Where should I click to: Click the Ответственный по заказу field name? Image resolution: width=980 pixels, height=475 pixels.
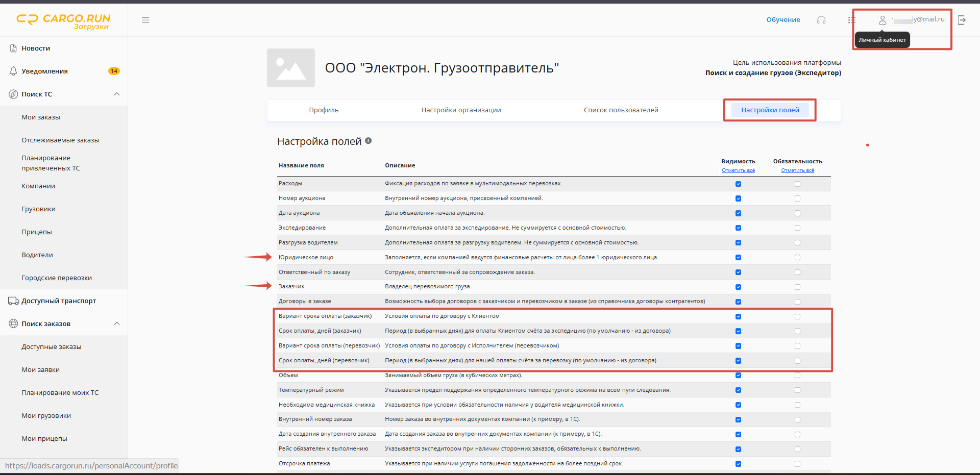pyautogui.click(x=314, y=272)
